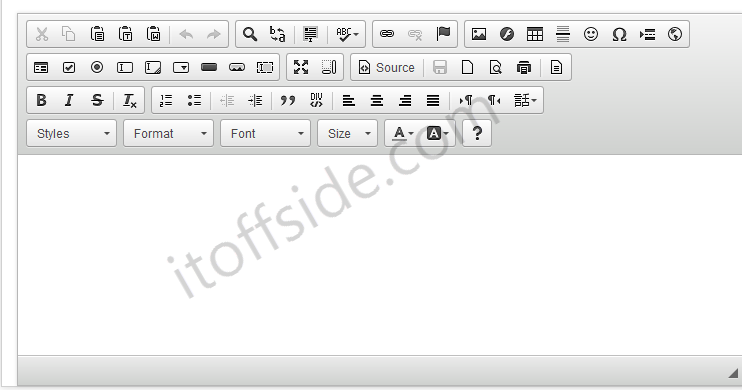
Task: Toggle block quote
Action: click(x=288, y=100)
